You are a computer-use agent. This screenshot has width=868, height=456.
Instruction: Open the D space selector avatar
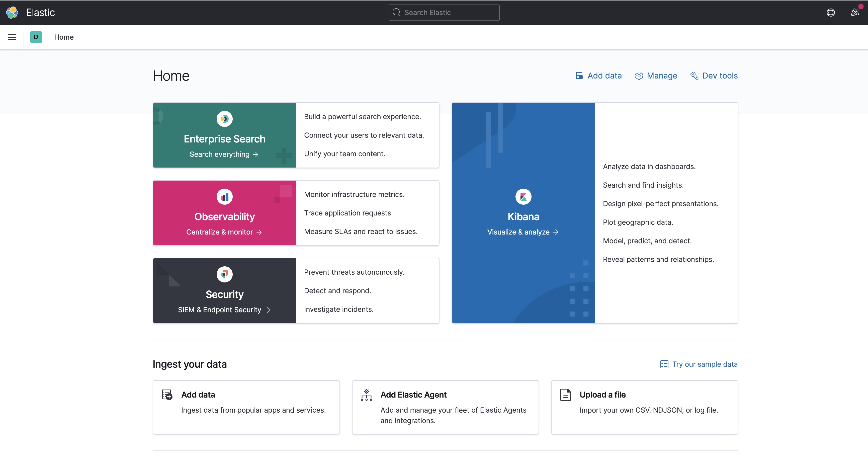36,37
